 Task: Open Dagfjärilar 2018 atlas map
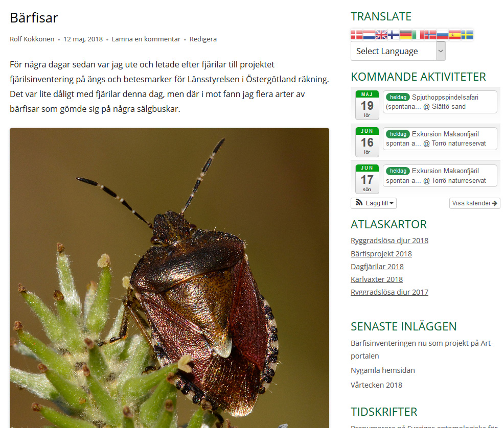pyautogui.click(x=377, y=267)
